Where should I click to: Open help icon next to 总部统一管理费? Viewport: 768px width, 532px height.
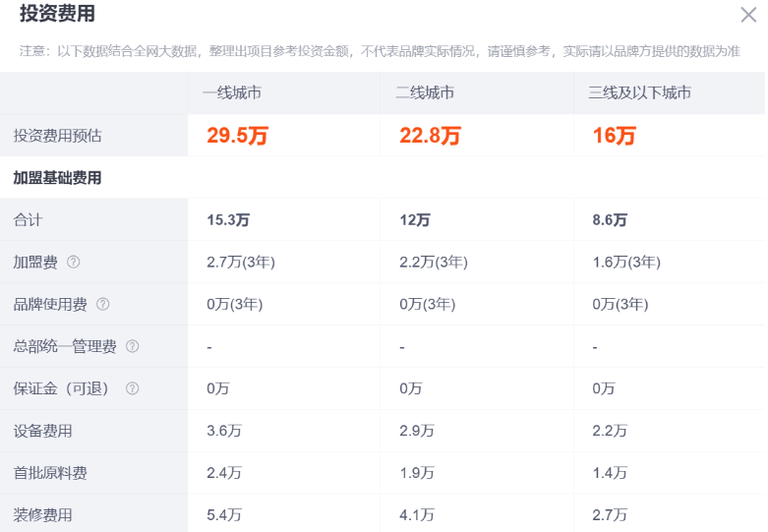(132, 346)
